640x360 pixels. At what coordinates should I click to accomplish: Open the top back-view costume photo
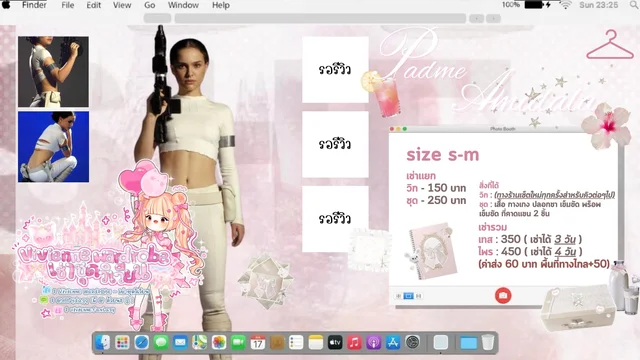[53, 72]
